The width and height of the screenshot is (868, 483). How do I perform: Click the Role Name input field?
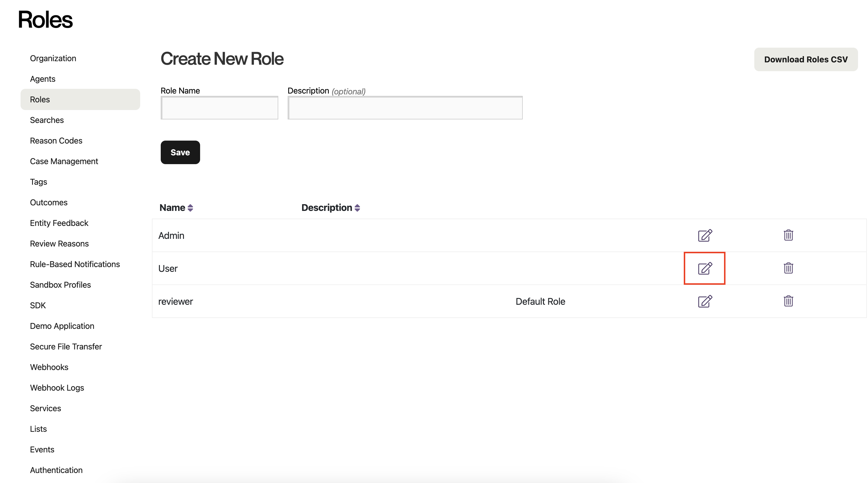(x=219, y=108)
